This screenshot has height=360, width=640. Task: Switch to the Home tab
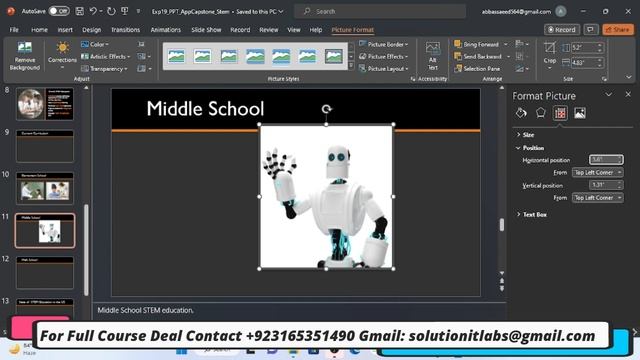tap(39, 30)
